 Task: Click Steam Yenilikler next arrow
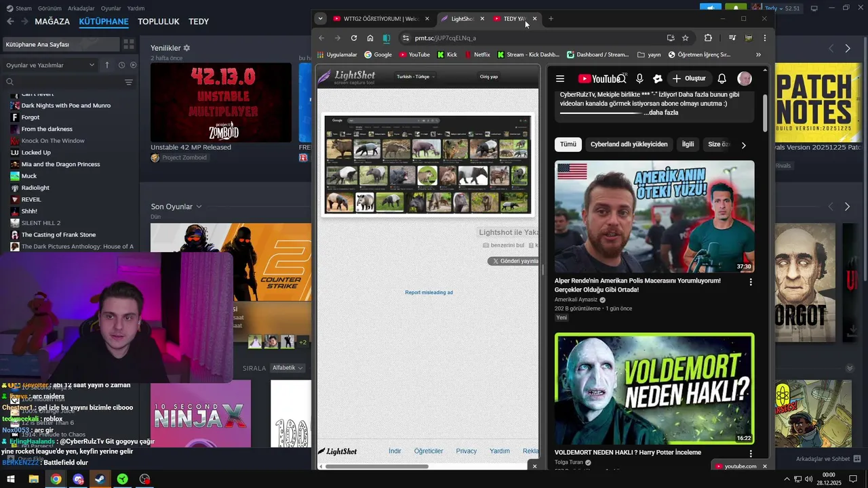tap(848, 48)
